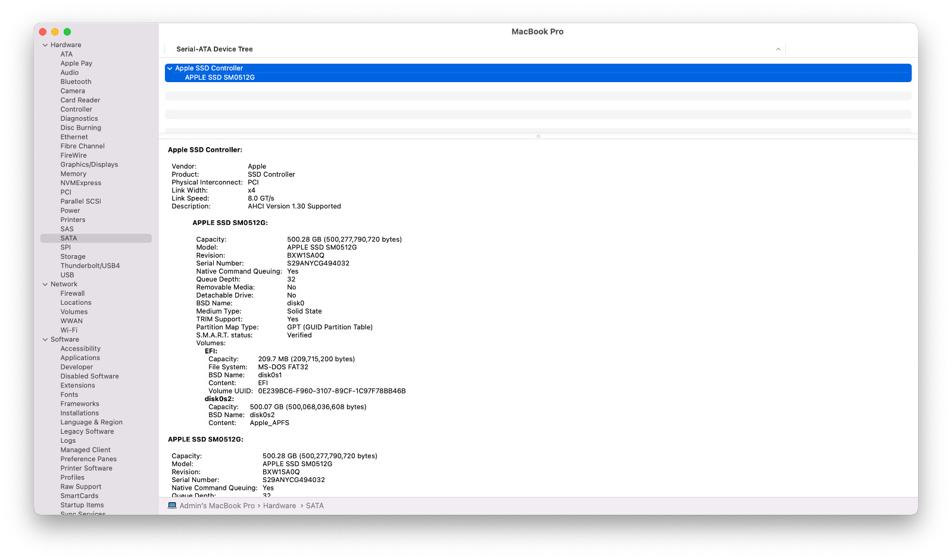Collapse the Apple SSD Controller tree row
Screen dimensions: 952x560
click(x=170, y=68)
